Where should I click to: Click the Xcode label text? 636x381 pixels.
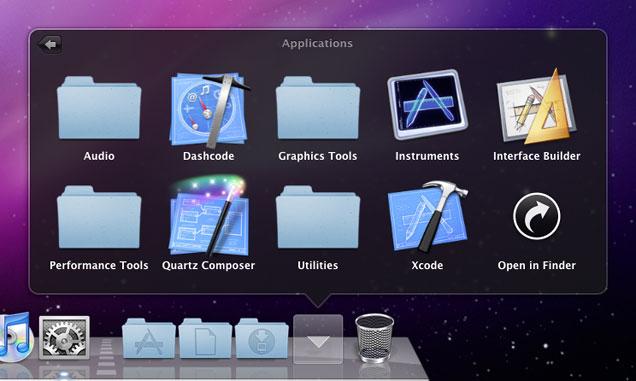[x=427, y=265]
